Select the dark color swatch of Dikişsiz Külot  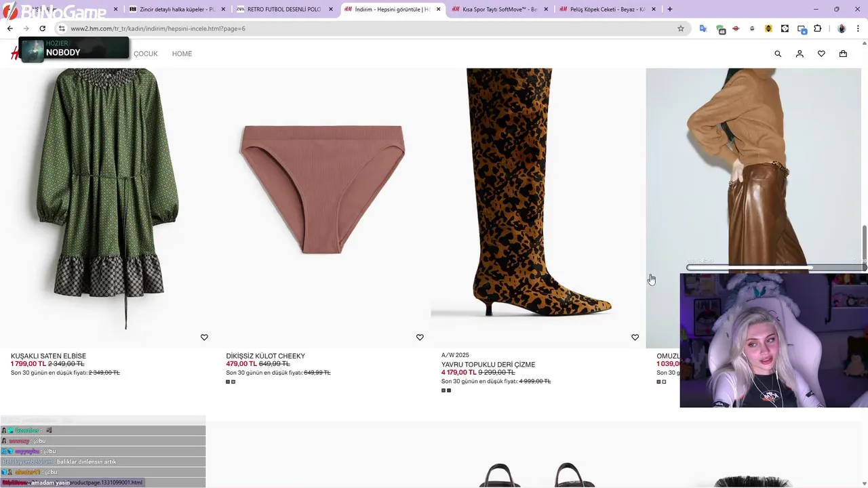point(228,382)
